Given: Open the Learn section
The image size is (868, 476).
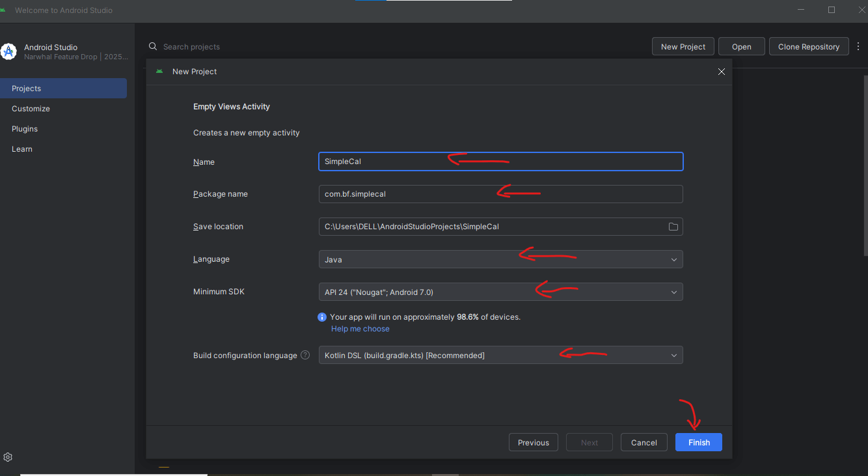Looking at the screenshot, I should [21, 148].
